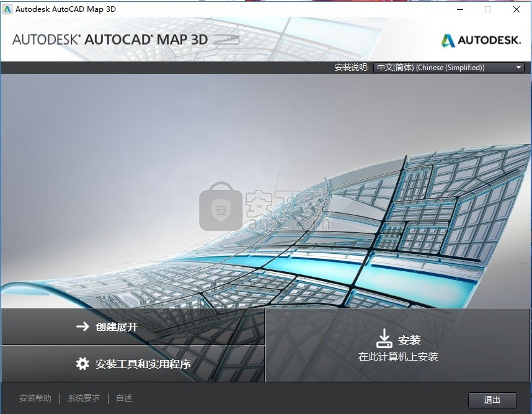
Task: Choose 安装工具和实用程序
Action: point(133,364)
